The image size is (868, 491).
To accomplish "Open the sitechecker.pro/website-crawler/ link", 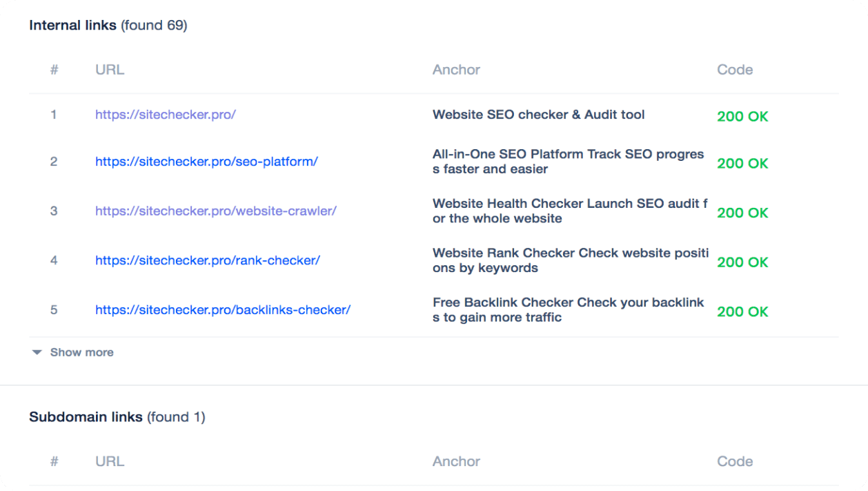I will click(216, 211).
